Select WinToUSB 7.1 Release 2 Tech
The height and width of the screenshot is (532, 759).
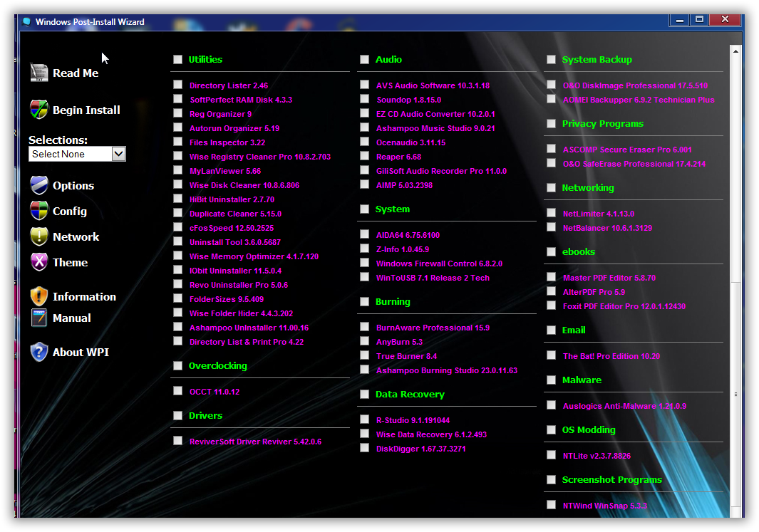coord(433,278)
